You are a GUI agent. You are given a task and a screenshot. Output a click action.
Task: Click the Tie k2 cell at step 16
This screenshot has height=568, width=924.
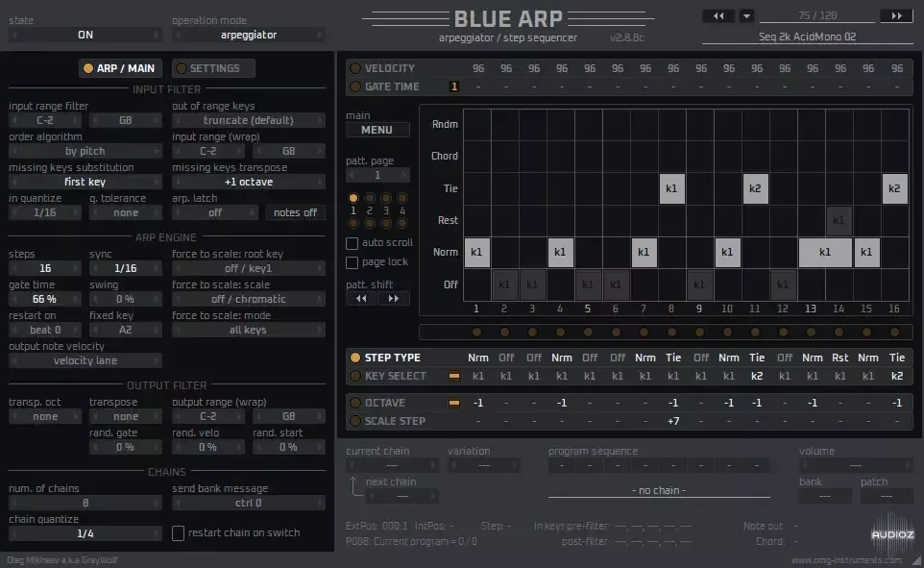coord(894,188)
